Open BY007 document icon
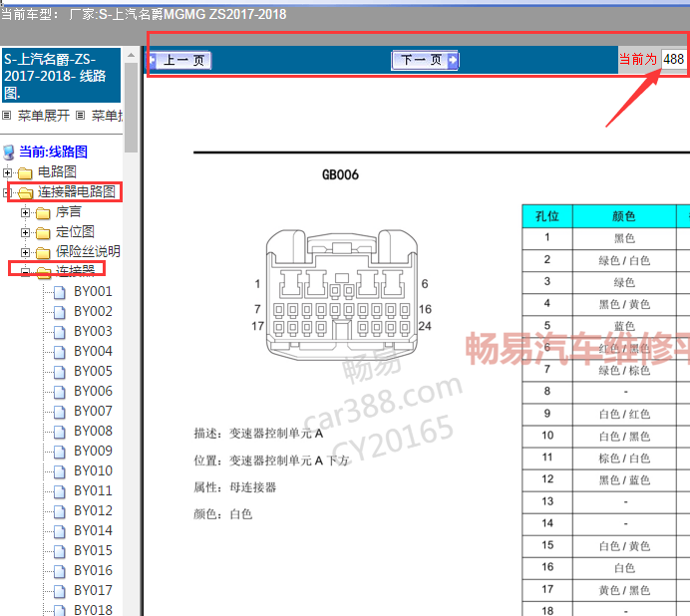Screen dimensions: 690x616 pos(60,412)
